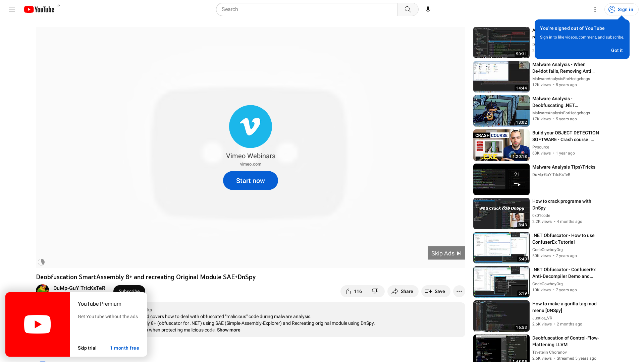
Task: Click Pysource channel name
Action: tap(540, 147)
